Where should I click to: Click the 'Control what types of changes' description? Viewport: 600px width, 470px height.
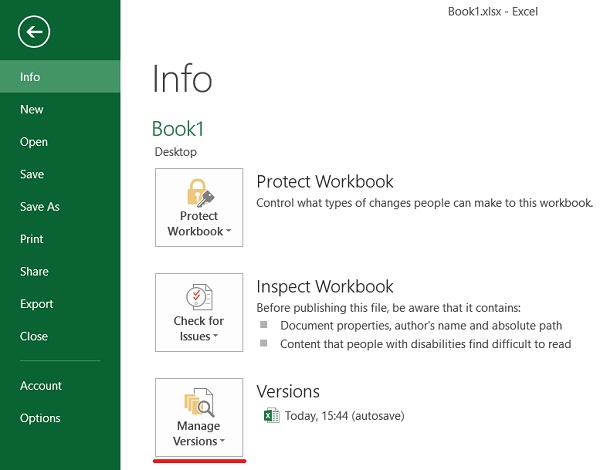click(x=424, y=203)
